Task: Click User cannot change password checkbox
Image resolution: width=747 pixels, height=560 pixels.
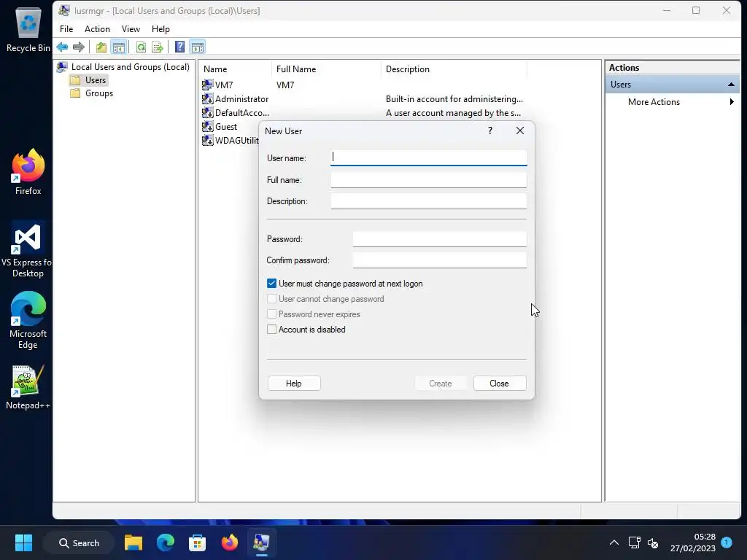Action: click(x=271, y=298)
